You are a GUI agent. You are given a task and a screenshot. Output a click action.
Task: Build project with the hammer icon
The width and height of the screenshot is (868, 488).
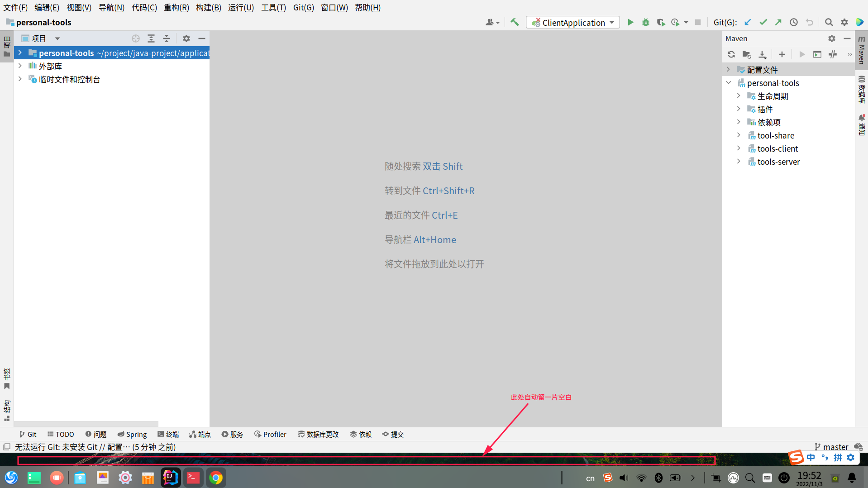click(x=515, y=22)
